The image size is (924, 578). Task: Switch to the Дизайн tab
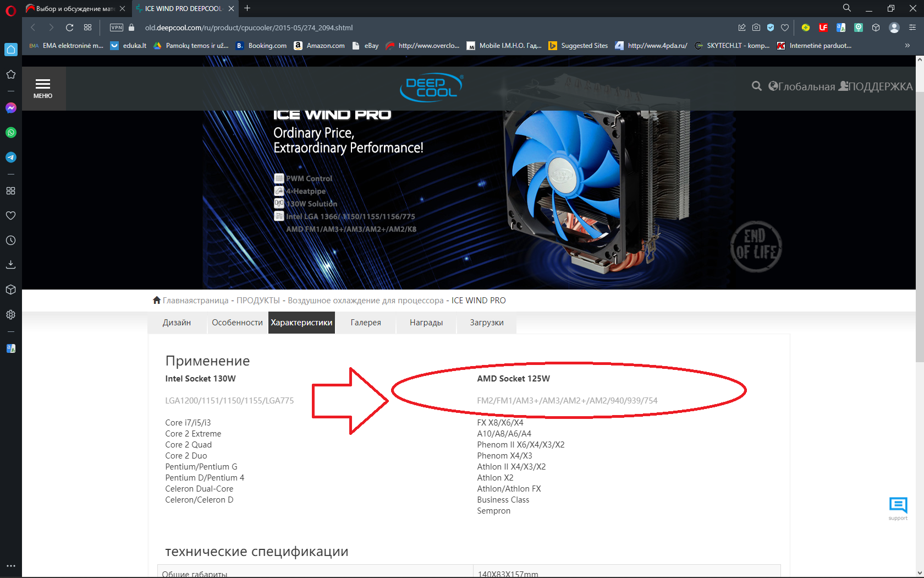tap(177, 323)
